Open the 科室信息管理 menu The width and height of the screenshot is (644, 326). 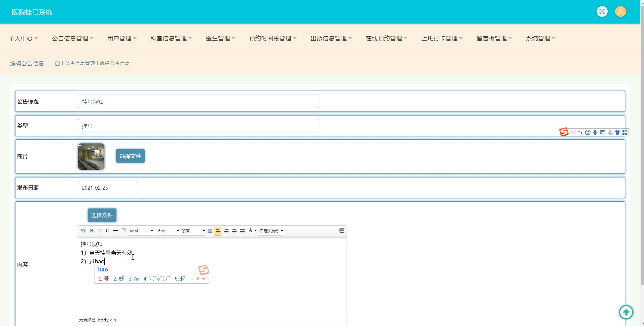[171, 38]
